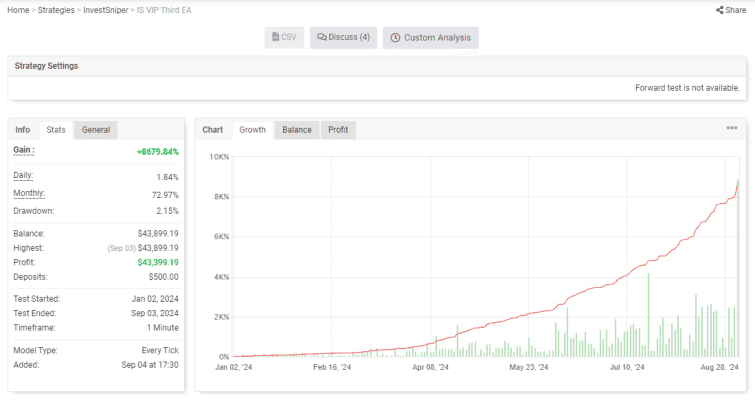
Task: Open Custom Analysis clock button
Action: [430, 38]
